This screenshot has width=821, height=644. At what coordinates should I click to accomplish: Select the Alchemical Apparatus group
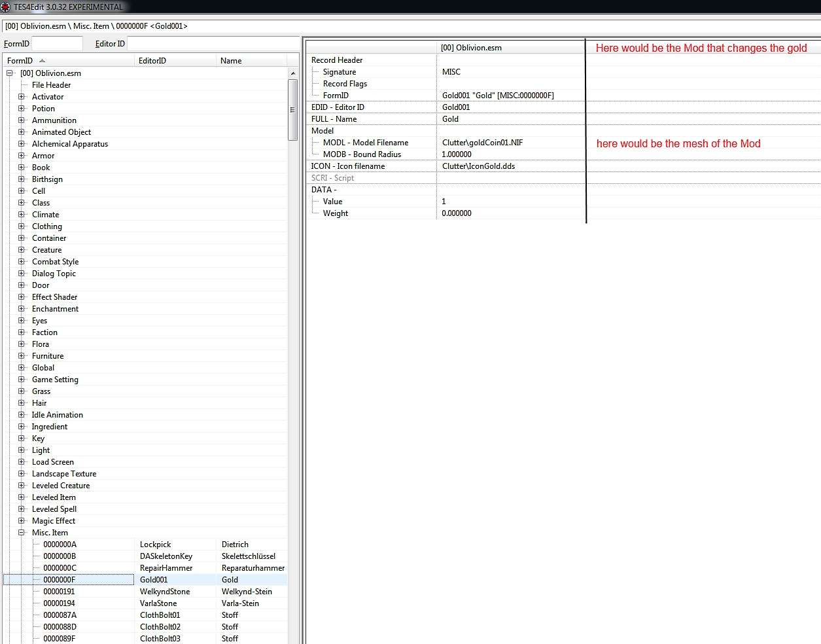click(x=70, y=144)
